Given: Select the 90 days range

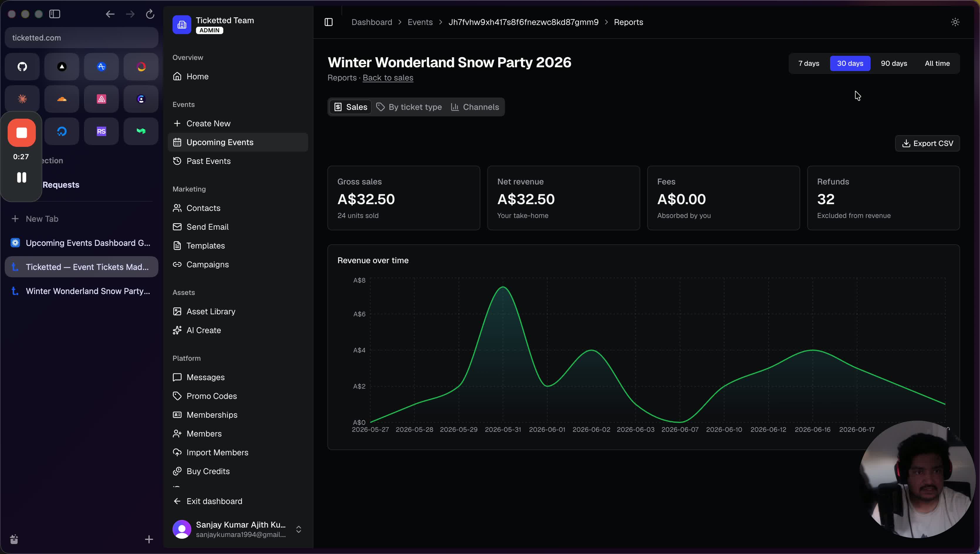Looking at the screenshot, I should pyautogui.click(x=894, y=63).
